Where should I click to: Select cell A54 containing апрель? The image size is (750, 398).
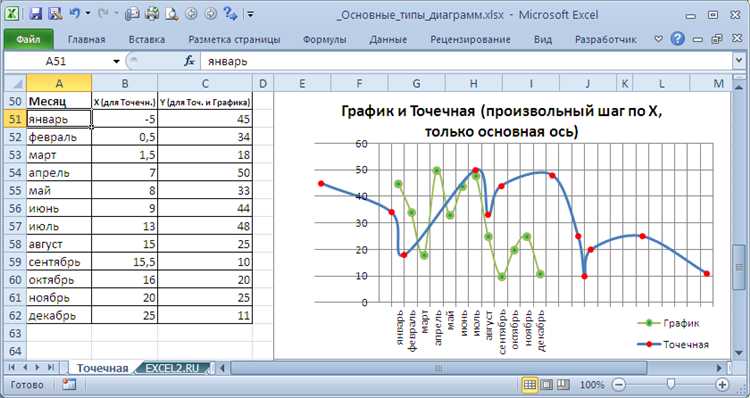click(59, 173)
